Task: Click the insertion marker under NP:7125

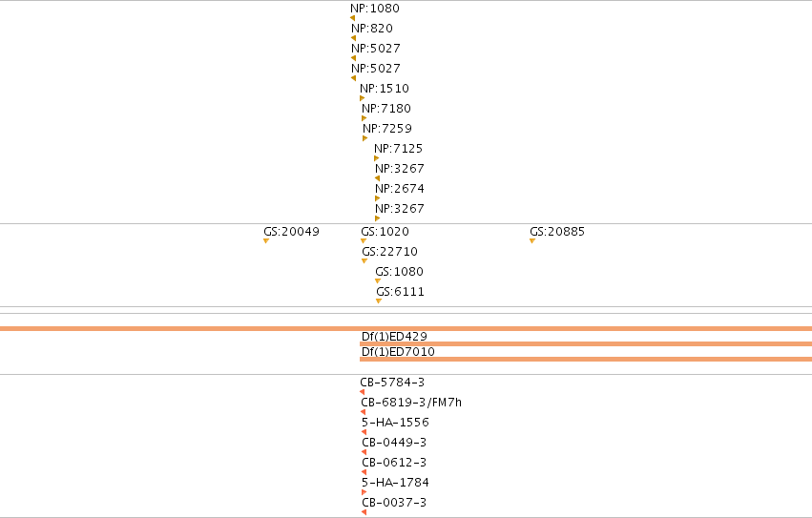Action: [x=377, y=158]
